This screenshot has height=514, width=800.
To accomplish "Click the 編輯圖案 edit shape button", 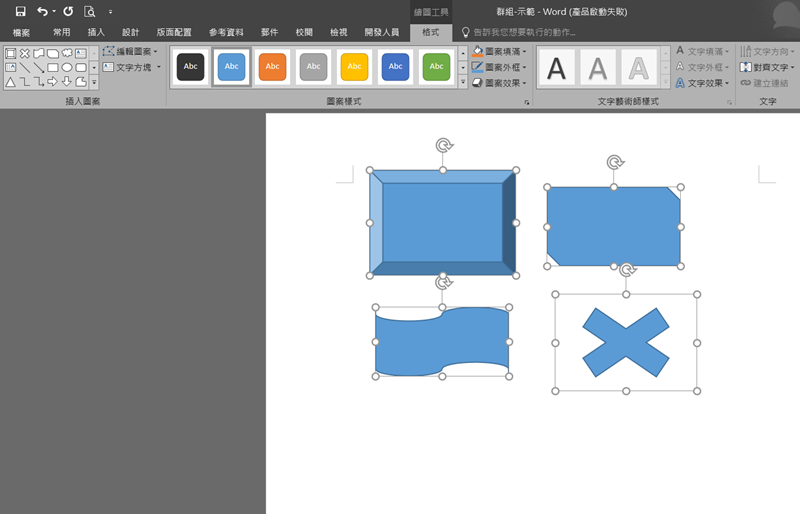I will click(x=130, y=51).
